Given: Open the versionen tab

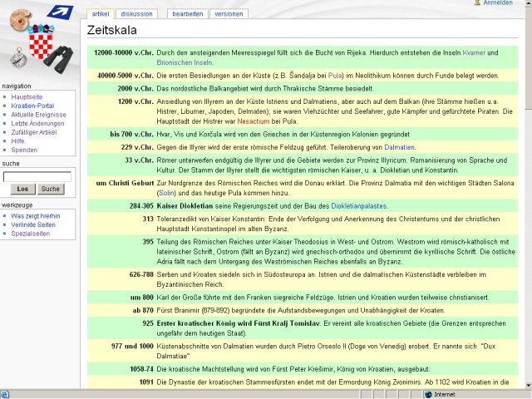Looking at the screenshot, I should (x=229, y=14).
